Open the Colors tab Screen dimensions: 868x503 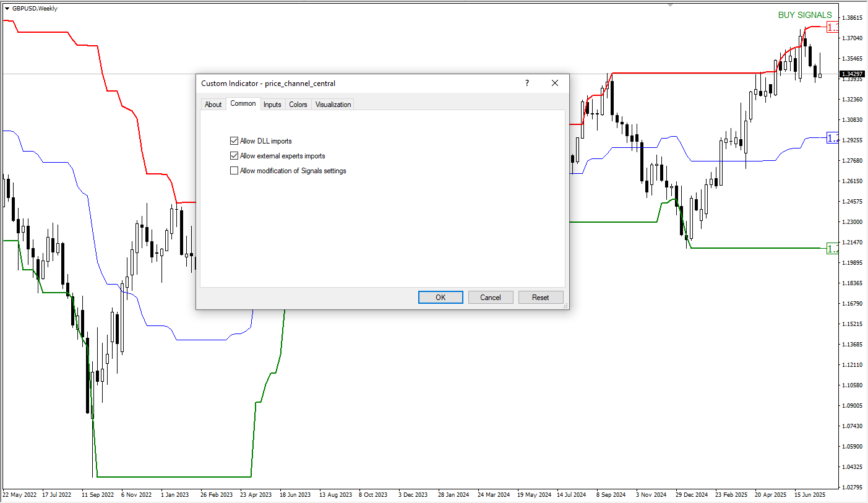pyautogui.click(x=298, y=105)
